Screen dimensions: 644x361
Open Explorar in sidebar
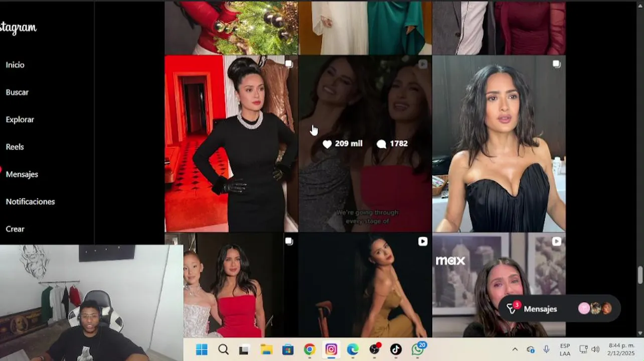point(20,119)
